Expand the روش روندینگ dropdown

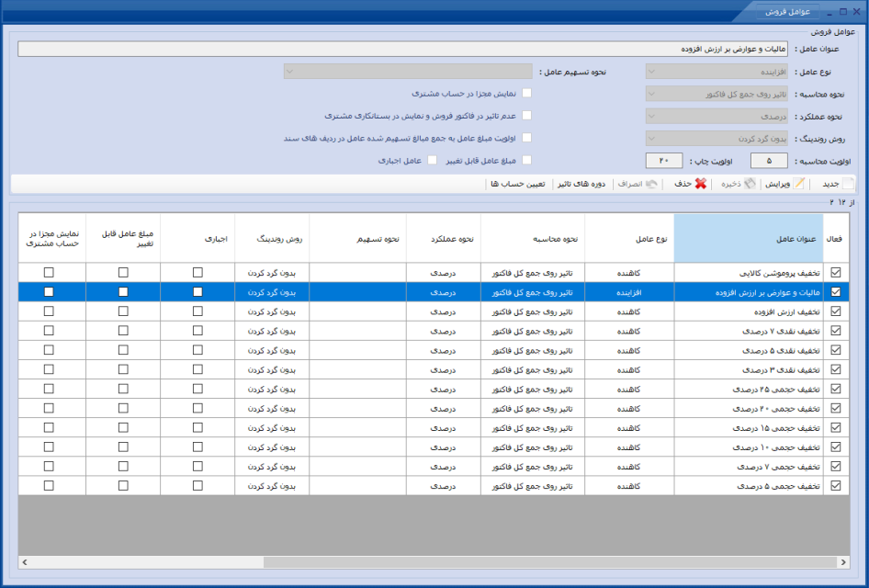[717, 139]
